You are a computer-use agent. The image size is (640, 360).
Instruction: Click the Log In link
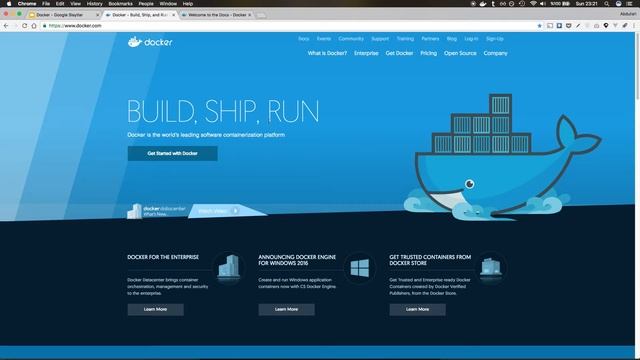click(x=471, y=39)
